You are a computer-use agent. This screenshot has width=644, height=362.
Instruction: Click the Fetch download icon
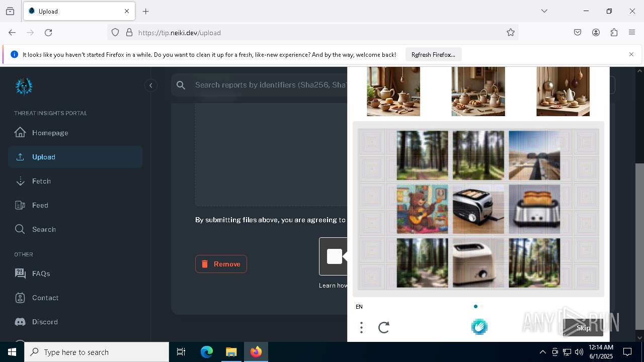coord(20,181)
